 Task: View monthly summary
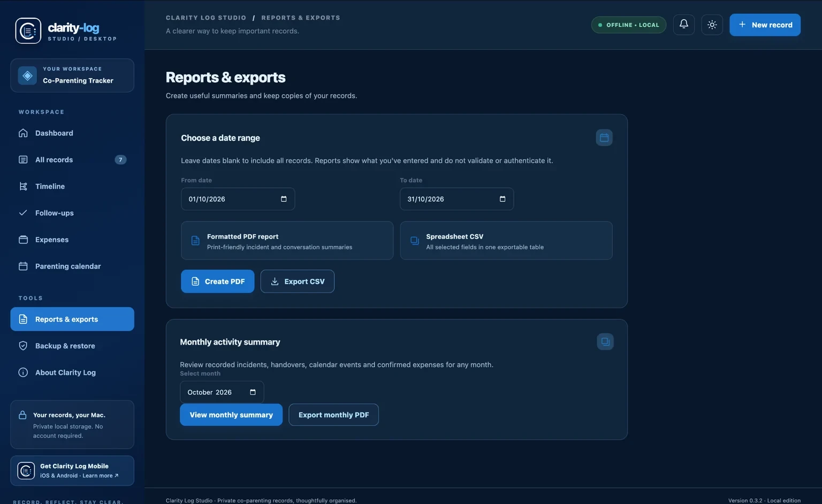pyautogui.click(x=231, y=415)
